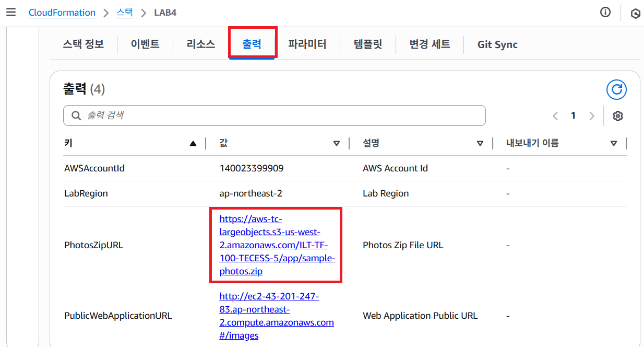This screenshot has width=644, height=347.
Task: Open the hamburger navigation menu
Action: (x=11, y=12)
